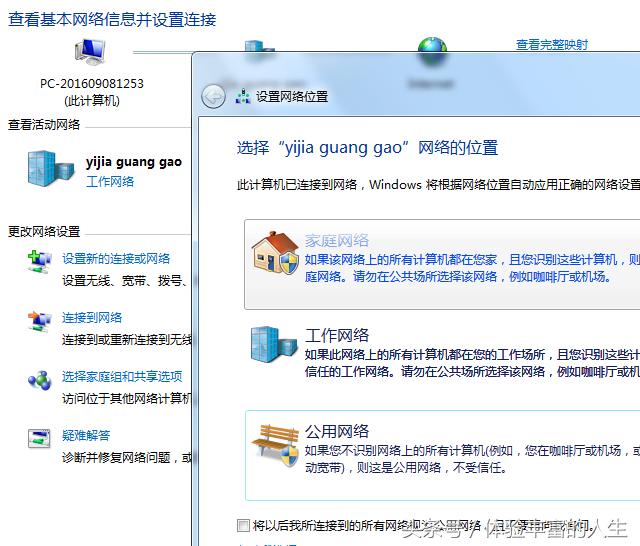The height and width of the screenshot is (546, 640).
Task: Click the this-computer monitor icon
Action: [x=91, y=53]
